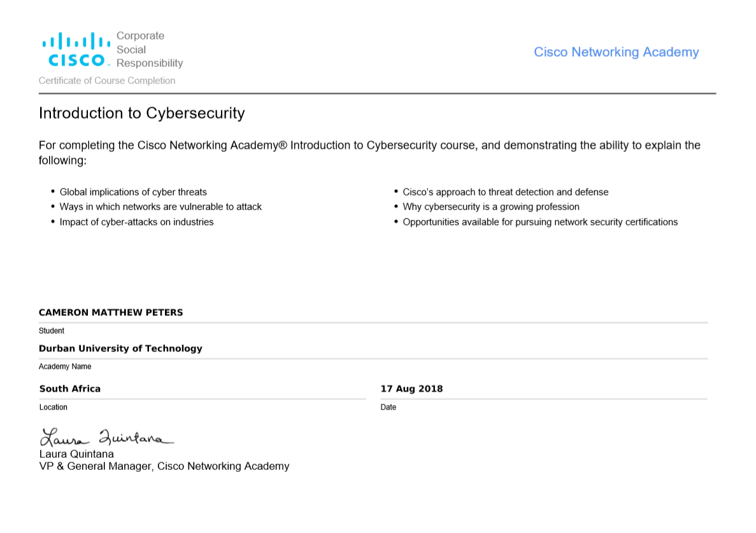Click the student name Cameron Matthew Peters
Screen dimensions: 756x533
pos(111,313)
